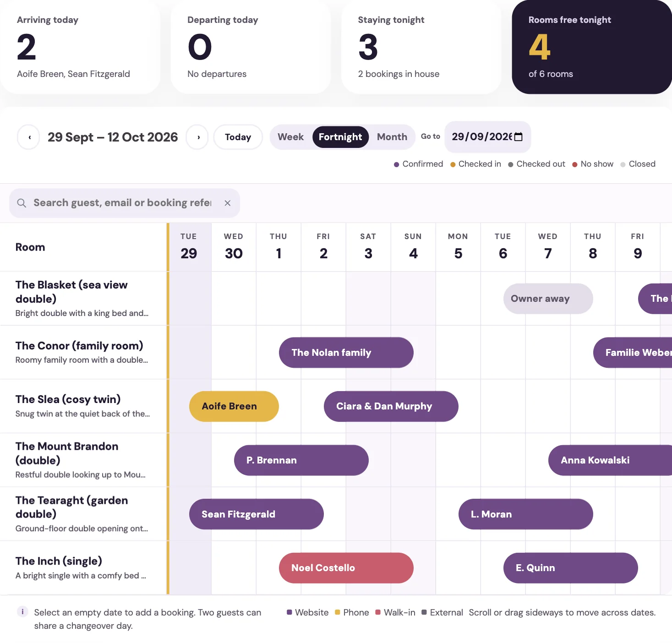The height and width of the screenshot is (643, 672).
Task: Open Ciara & Dan Murphy booking
Action: point(391,406)
